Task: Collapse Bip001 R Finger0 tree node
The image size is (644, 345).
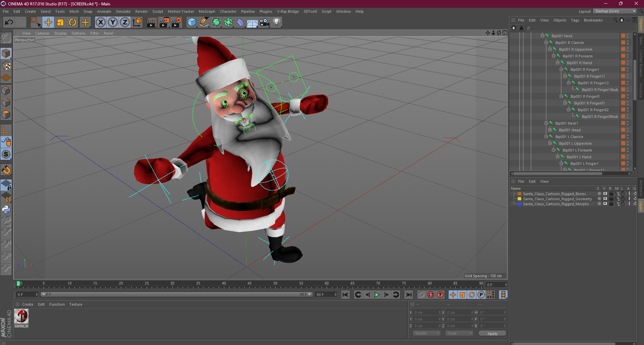Action: pyautogui.click(x=561, y=96)
